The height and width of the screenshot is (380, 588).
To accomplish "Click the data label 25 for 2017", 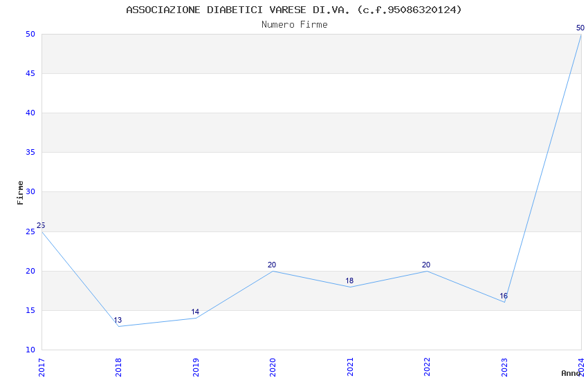I will (x=41, y=225).
